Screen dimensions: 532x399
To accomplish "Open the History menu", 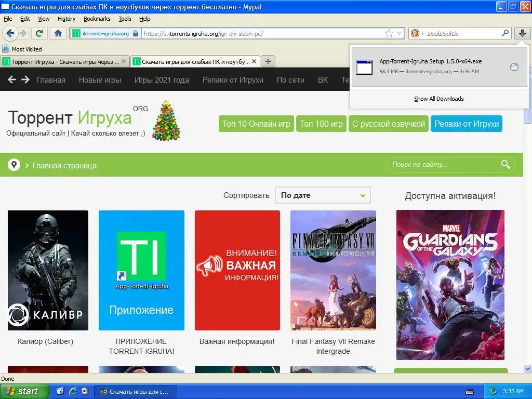I will [x=66, y=19].
